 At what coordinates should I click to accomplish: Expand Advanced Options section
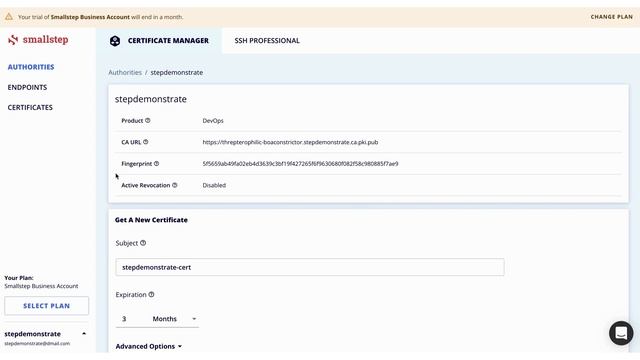coord(149,346)
